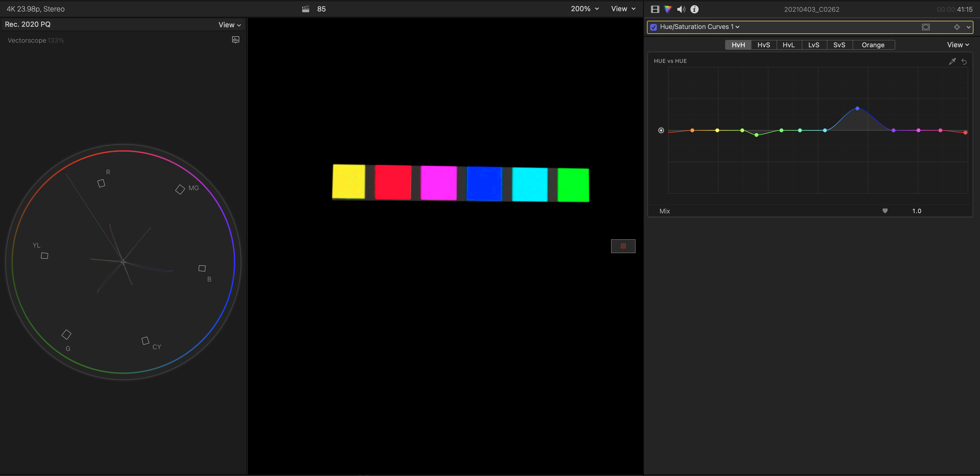Disable the Hue/Saturation Curves 1 checkbox
The width and height of the screenshot is (980, 476).
pos(654,27)
